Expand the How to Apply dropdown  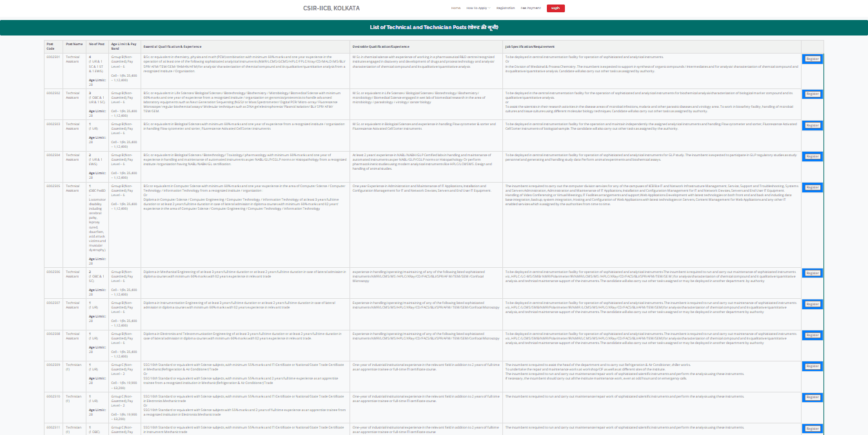[x=478, y=8]
